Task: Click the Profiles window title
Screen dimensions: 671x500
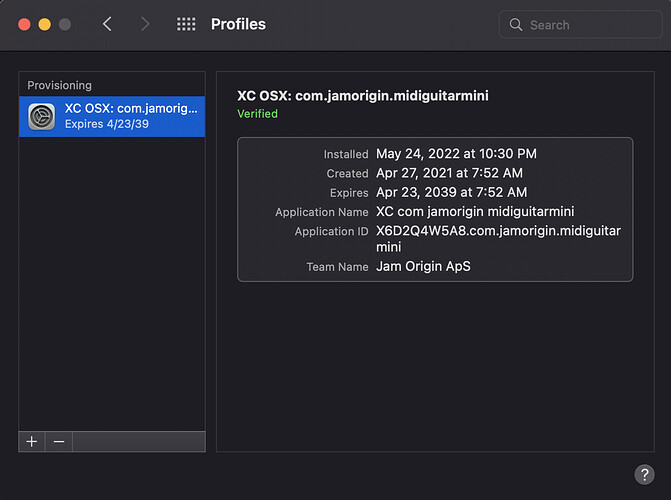Action: pos(238,24)
